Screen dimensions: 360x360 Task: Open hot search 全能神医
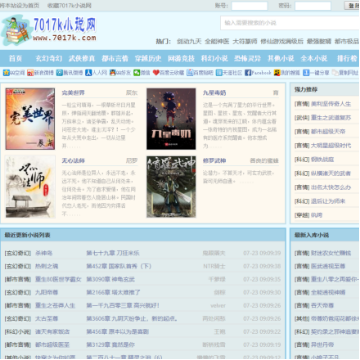pos(217,41)
